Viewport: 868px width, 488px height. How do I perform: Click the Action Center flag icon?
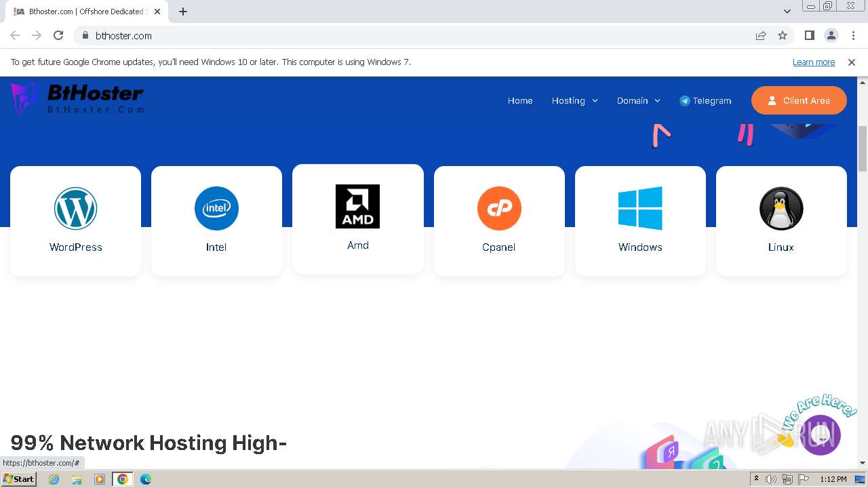804,479
